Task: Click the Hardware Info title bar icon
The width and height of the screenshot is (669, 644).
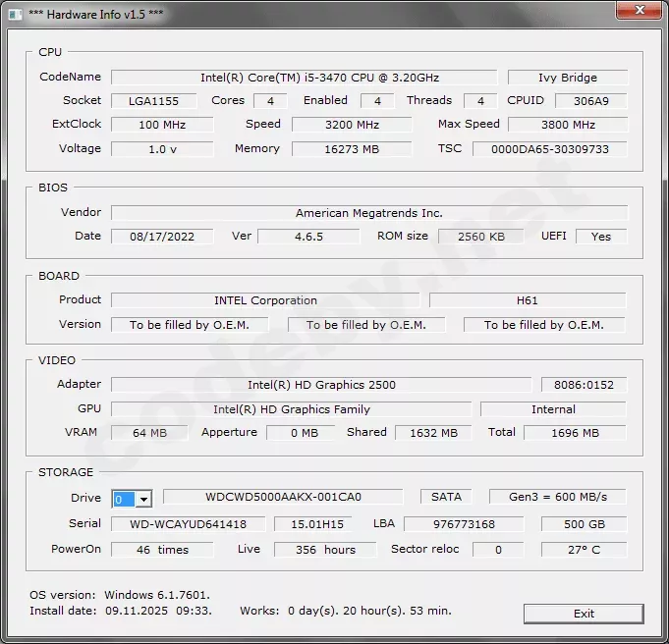Action: click(x=15, y=12)
